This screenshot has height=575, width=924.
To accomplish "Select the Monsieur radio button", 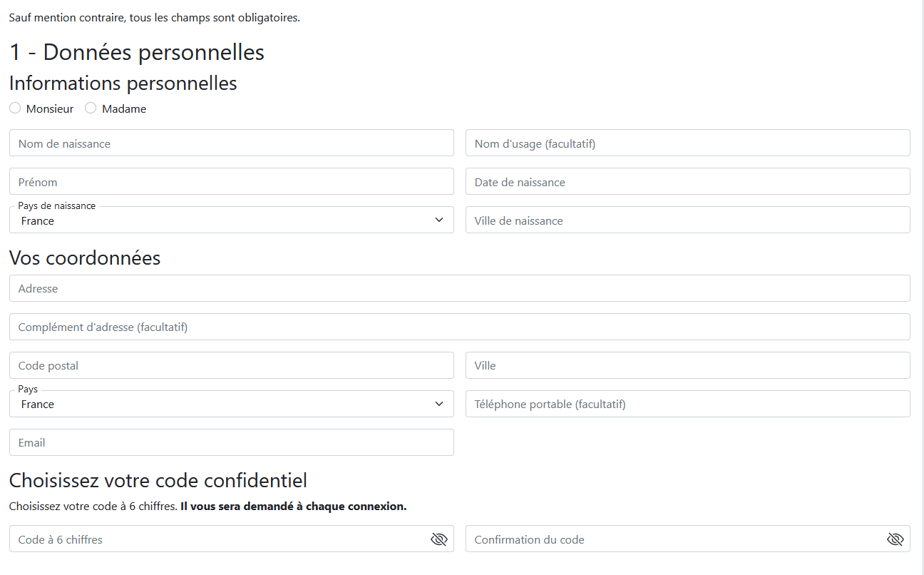I will pos(15,108).
